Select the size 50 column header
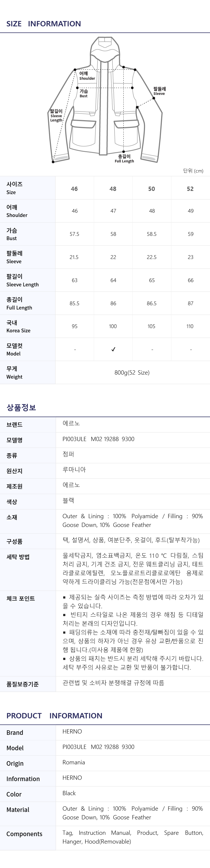Viewport: 210px width, 868px height. coord(152,189)
